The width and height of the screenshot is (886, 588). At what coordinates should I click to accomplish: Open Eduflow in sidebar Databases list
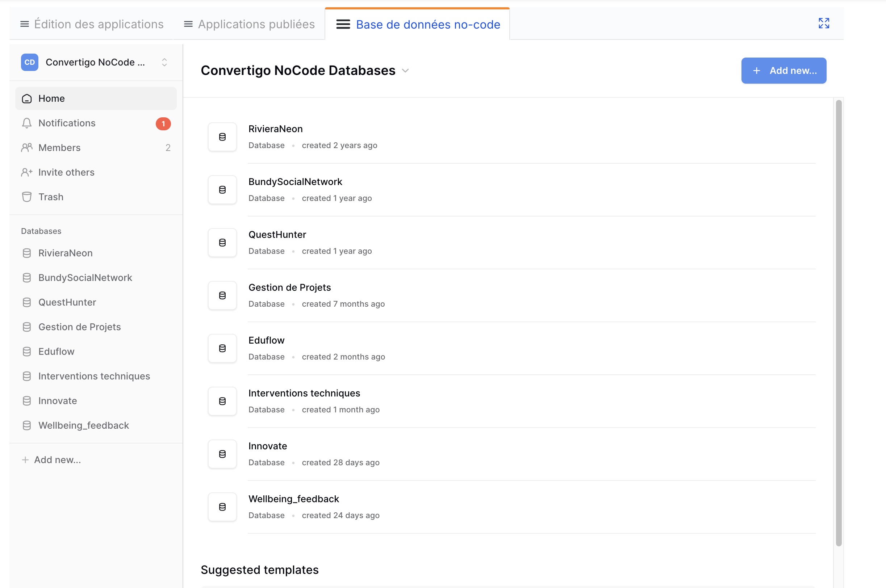coord(96,352)
